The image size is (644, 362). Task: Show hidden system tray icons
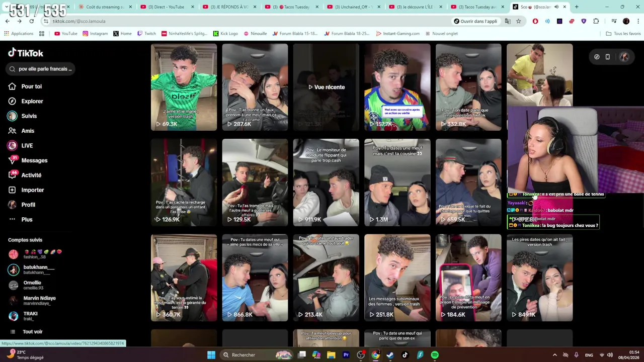click(555, 355)
